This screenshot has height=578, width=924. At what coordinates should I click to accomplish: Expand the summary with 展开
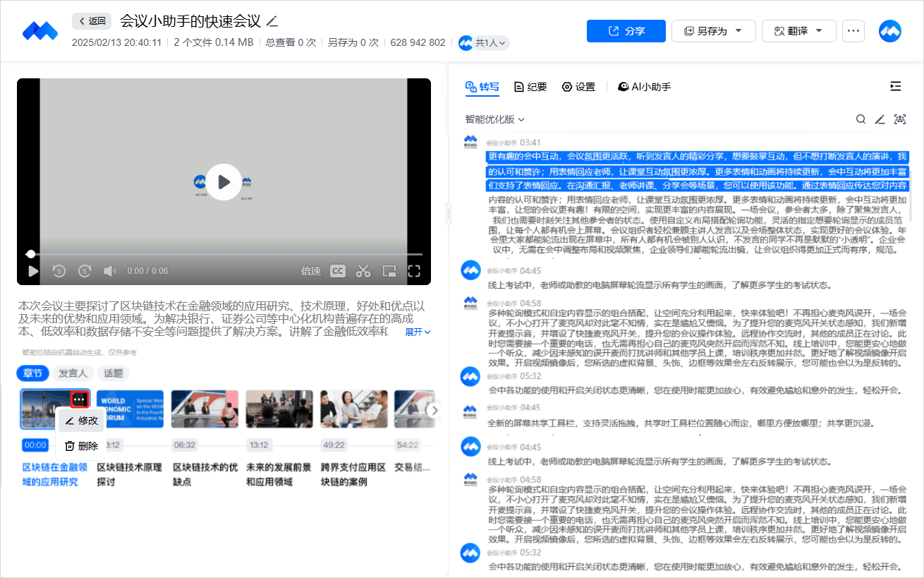(x=418, y=332)
